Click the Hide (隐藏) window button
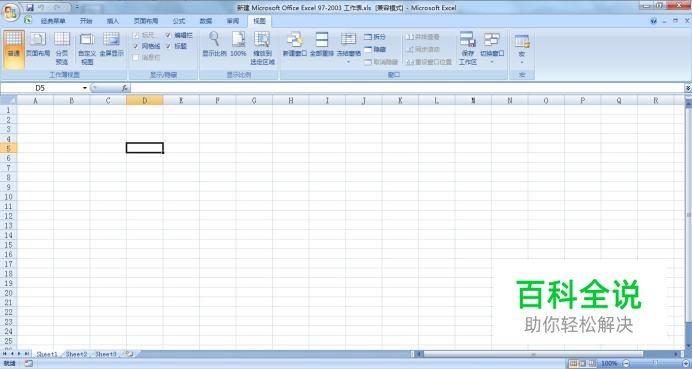 click(x=375, y=49)
